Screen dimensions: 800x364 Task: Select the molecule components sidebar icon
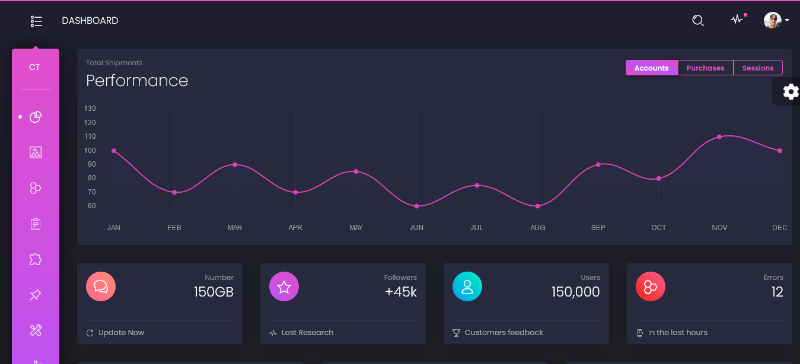tap(35, 188)
